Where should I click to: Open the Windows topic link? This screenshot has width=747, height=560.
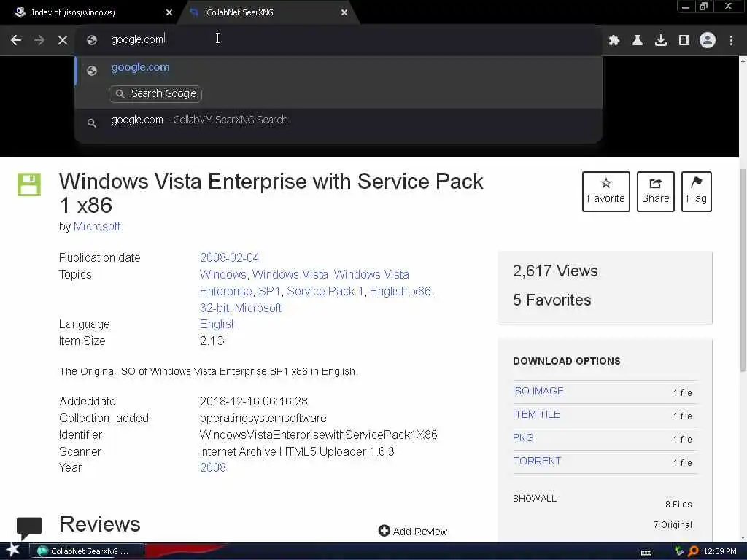[x=223, y=274]
